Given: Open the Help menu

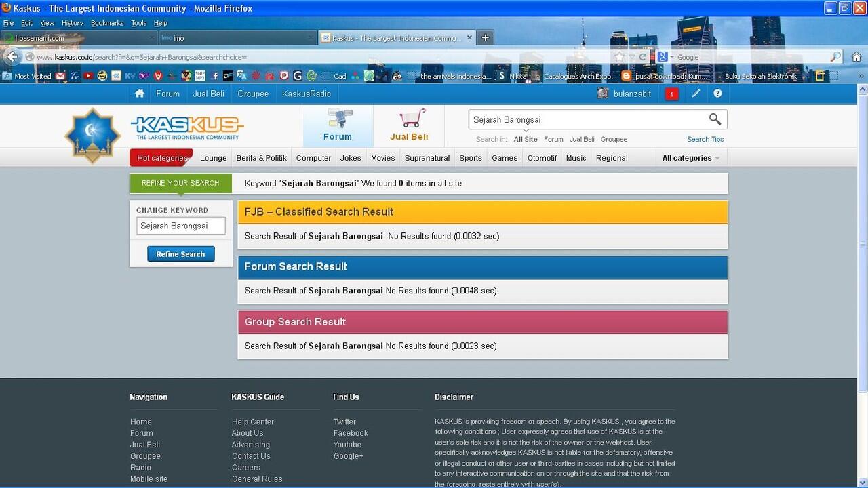Looking at the screenshot, I should 160,23.
